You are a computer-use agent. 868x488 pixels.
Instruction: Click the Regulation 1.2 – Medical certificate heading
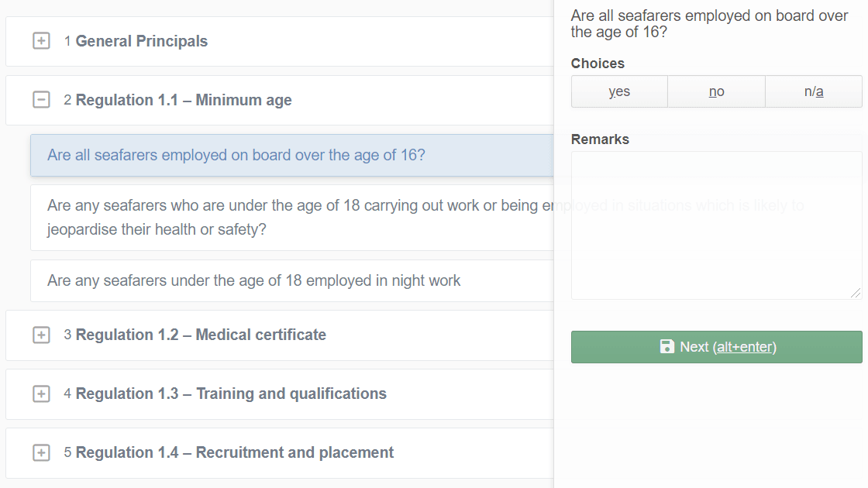(x=201, y=335)
